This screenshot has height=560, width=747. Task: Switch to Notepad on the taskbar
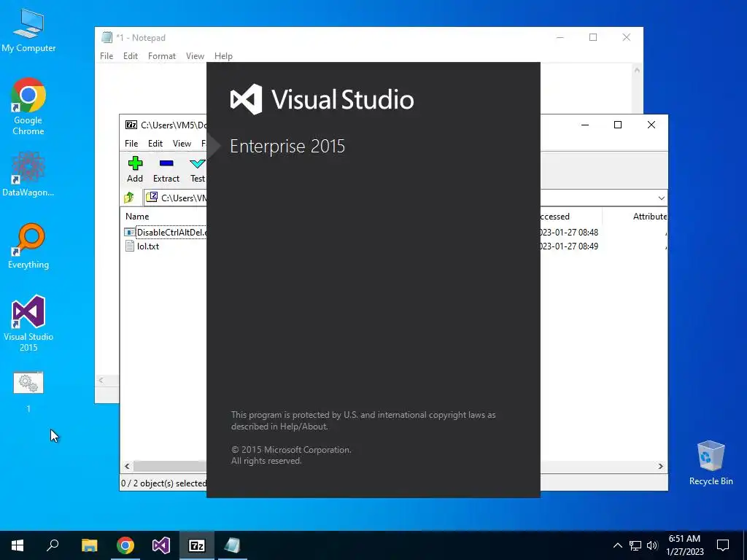pos(233,545)
